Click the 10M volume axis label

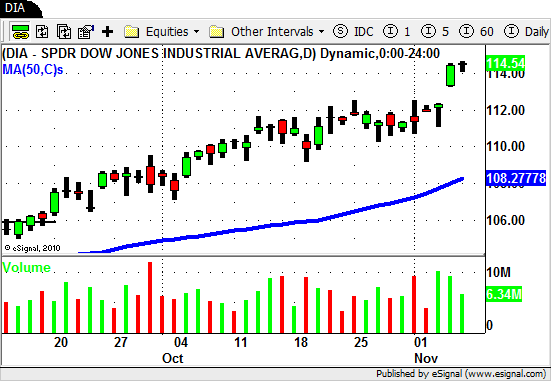click(x=498, y=272)
